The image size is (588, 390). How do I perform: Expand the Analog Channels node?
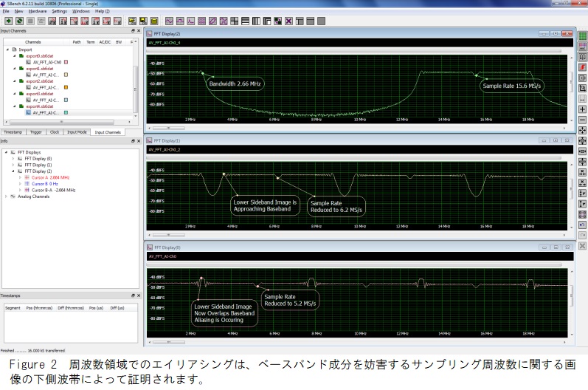tap(7, 196)
